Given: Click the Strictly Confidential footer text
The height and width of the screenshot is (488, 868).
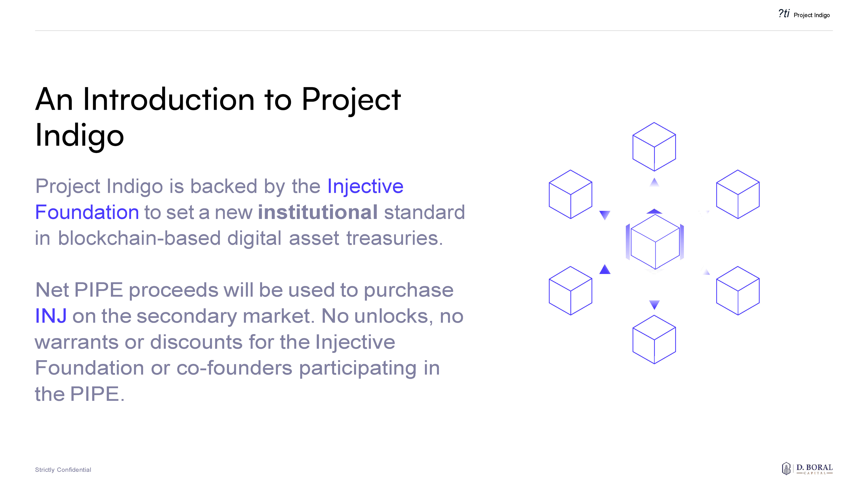Looking at the screenshot, I should 63,470.
